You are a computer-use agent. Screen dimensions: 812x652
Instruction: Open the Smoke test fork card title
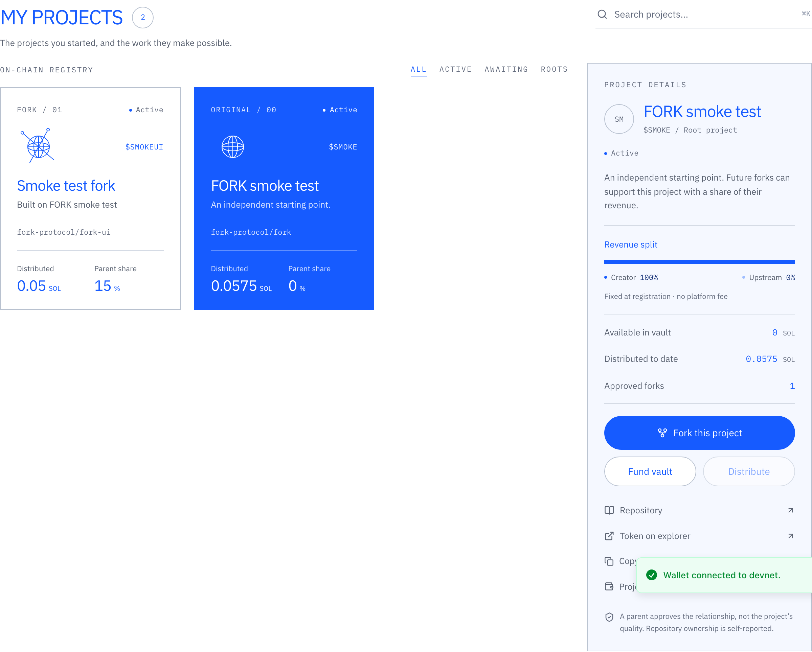tap(66, 186)
